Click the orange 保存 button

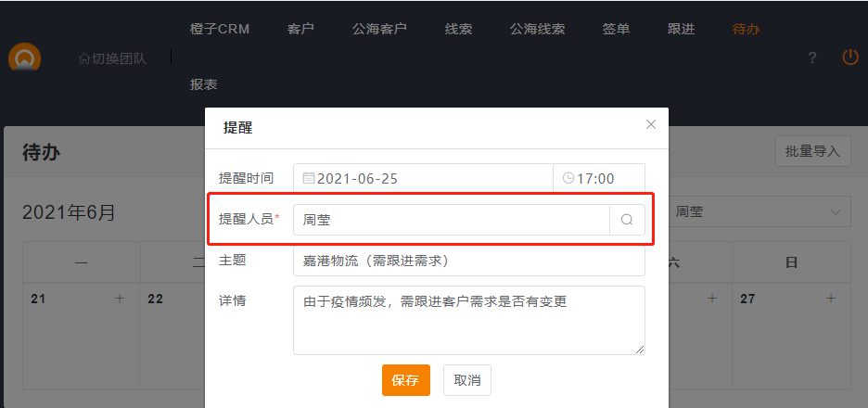pos(405,380)
